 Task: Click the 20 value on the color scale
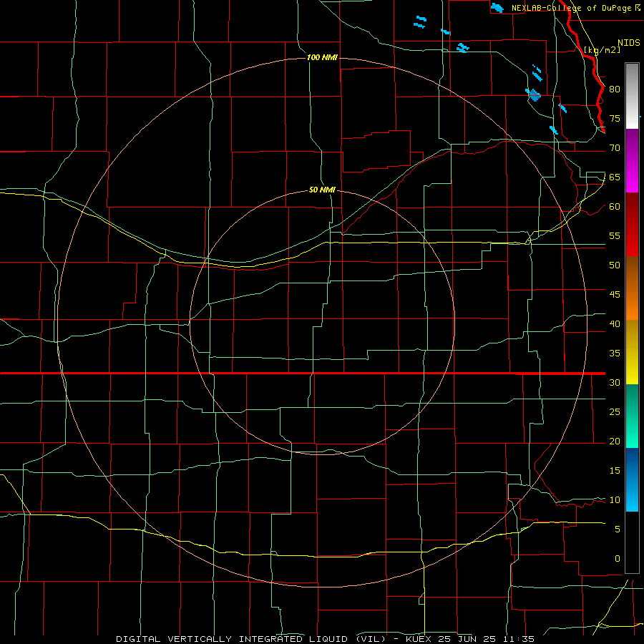615,441
